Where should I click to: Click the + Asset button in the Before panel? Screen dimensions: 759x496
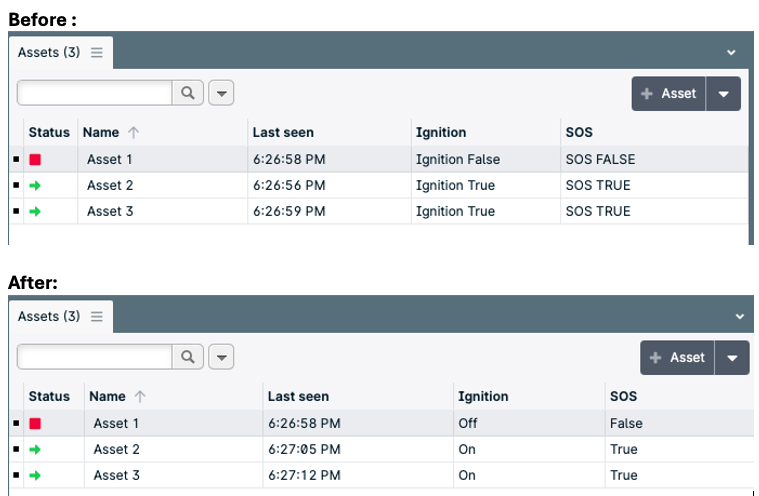[x=669, y=93]
